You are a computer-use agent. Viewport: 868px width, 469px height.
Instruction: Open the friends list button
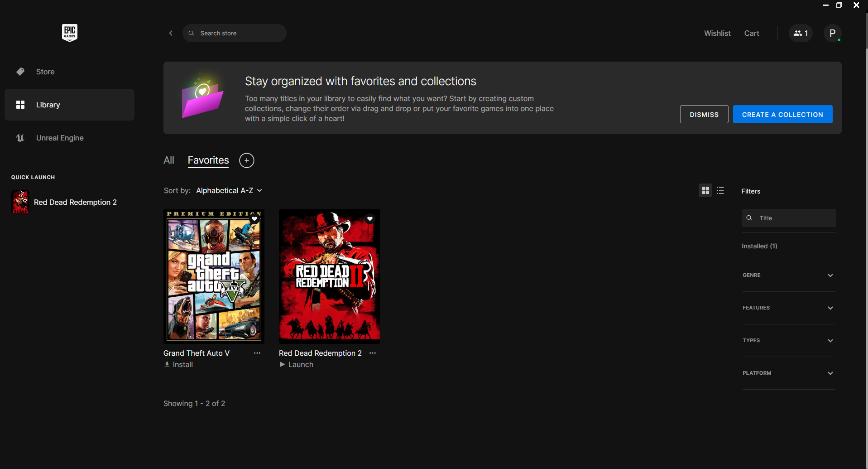[x=801, y=33]
